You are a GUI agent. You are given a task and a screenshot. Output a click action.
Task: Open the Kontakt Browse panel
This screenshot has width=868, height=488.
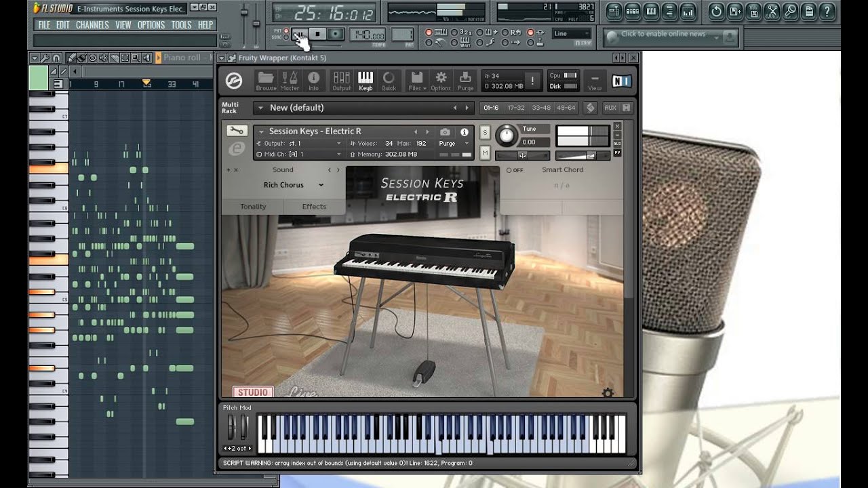[x=266, y=81]
